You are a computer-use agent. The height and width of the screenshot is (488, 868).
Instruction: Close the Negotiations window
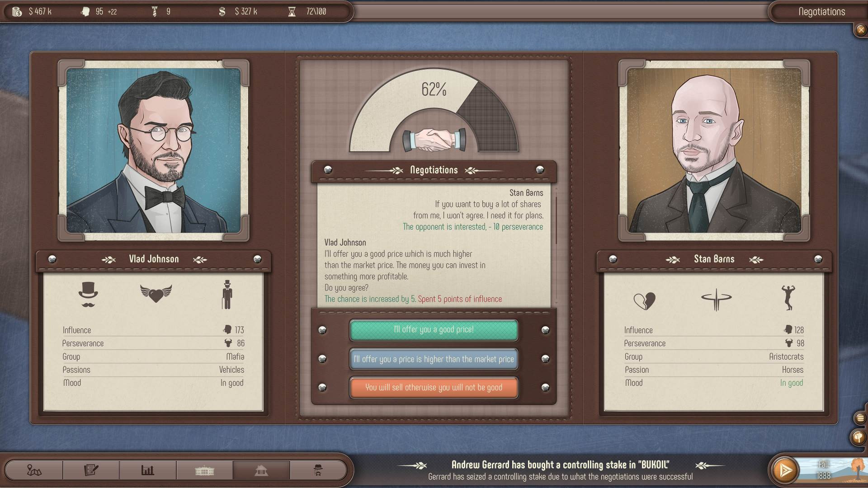click(x=860, y=30)
